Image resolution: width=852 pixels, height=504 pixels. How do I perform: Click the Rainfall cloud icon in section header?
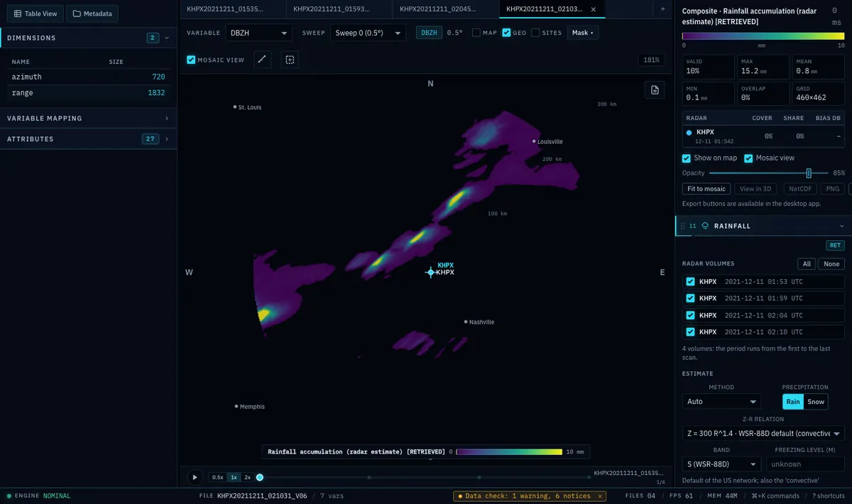[x=705, y=226]
